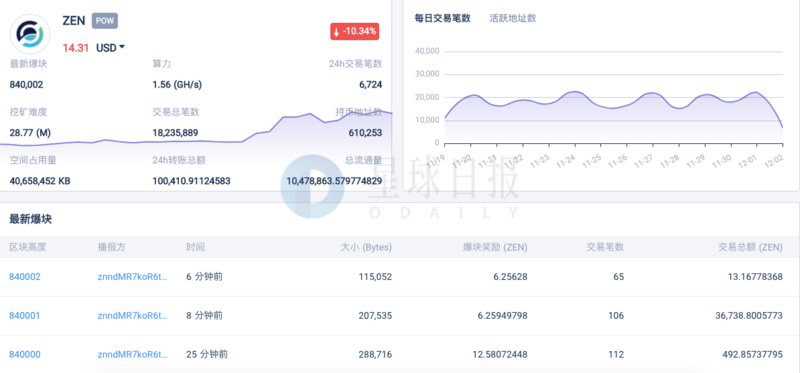Click hashrate value 1.56 (GH/s)
The width and height of the screenshot is (800, 373).
pos(177,85)
